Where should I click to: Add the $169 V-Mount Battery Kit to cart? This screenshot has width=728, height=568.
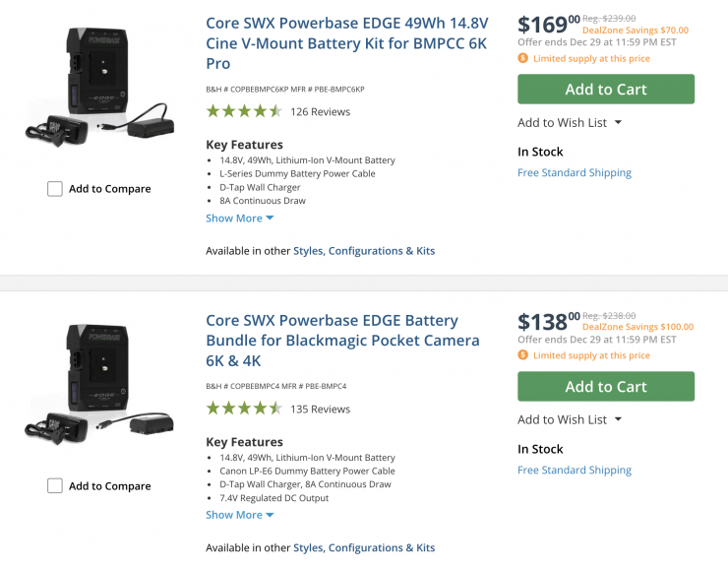coord(606,90)
